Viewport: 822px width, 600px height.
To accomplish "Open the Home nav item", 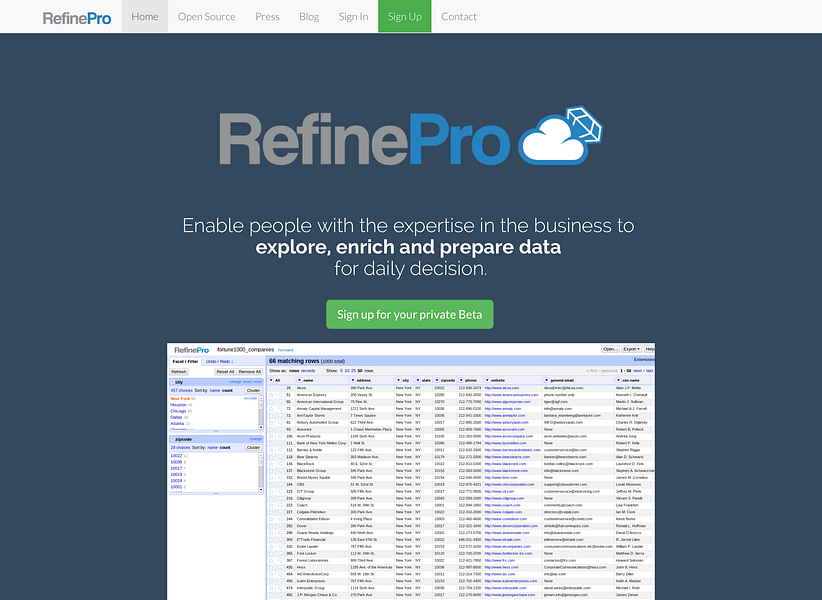I will 145,16.
